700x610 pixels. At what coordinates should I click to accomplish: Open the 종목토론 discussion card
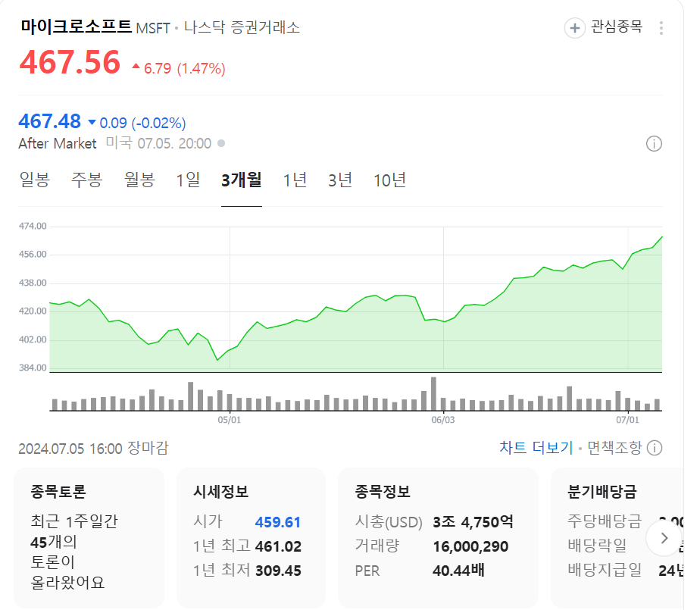click(89, 538)
